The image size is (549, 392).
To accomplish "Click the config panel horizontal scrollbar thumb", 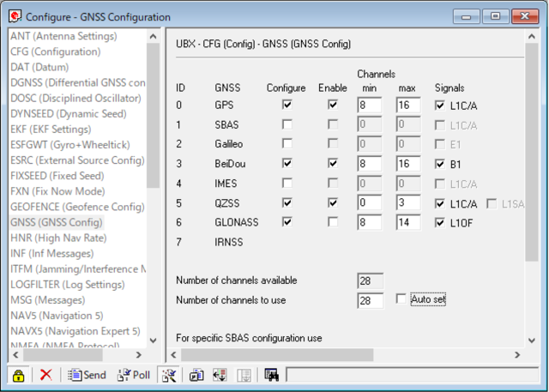I will coord(277,355).
